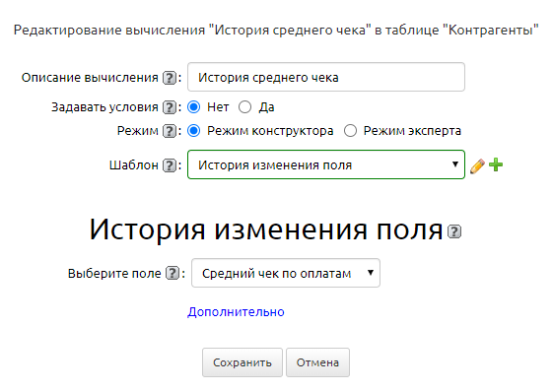Open Шаблон dropdown История изменения поля
This screenshot has width=553, height=392.
coord(326,164)
